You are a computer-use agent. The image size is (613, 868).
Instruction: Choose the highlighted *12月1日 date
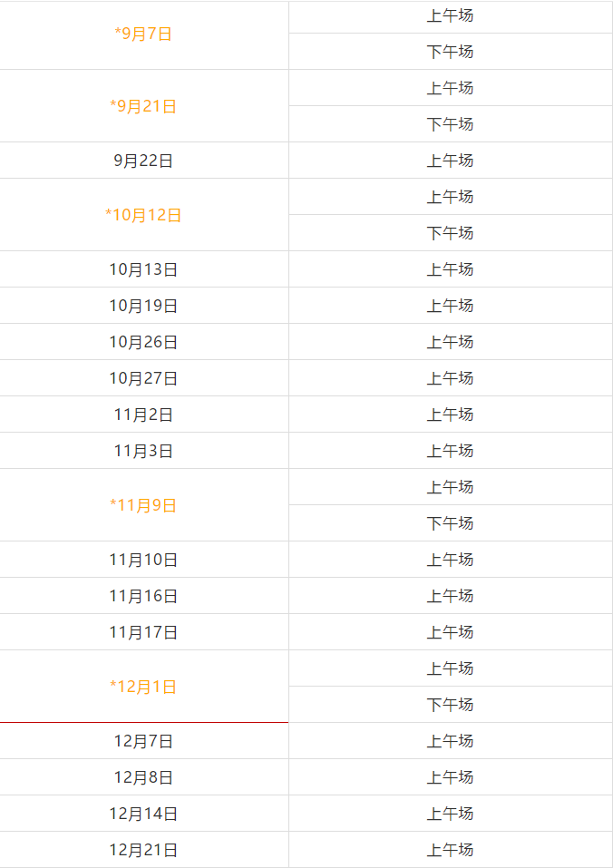[x=143, y=687]
